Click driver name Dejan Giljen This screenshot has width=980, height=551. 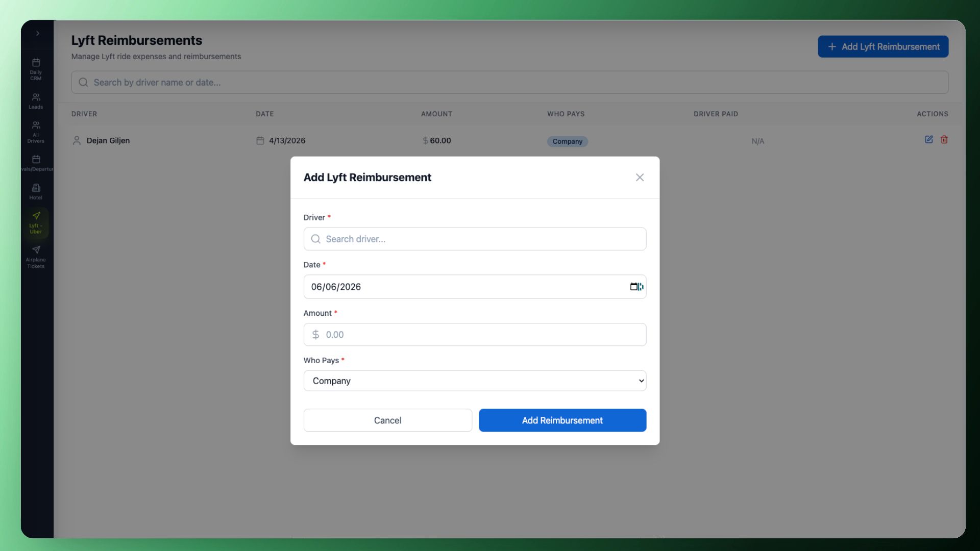tap(108, 140)
